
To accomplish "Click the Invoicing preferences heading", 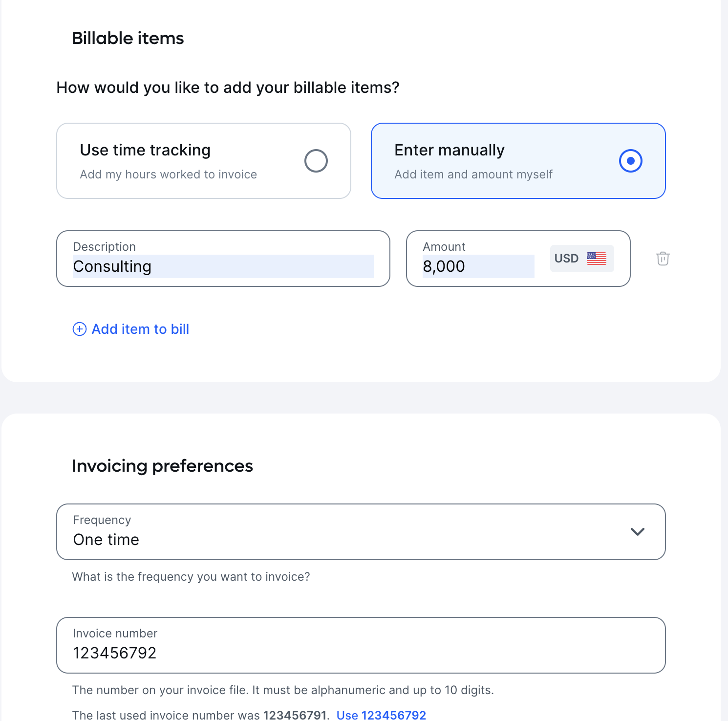I will pyautogui.click(x=163, y=466).
